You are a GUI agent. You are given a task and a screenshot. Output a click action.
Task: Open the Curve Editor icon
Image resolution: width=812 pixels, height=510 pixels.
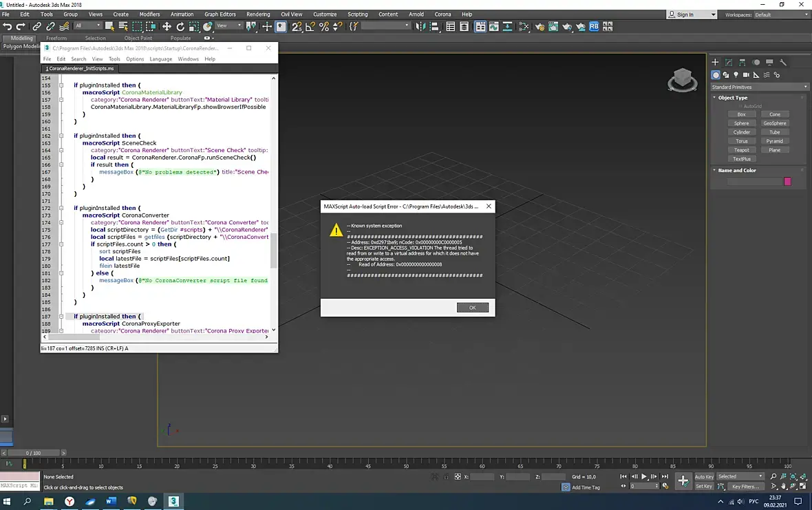pyautogui.click(x=494, y=26)
